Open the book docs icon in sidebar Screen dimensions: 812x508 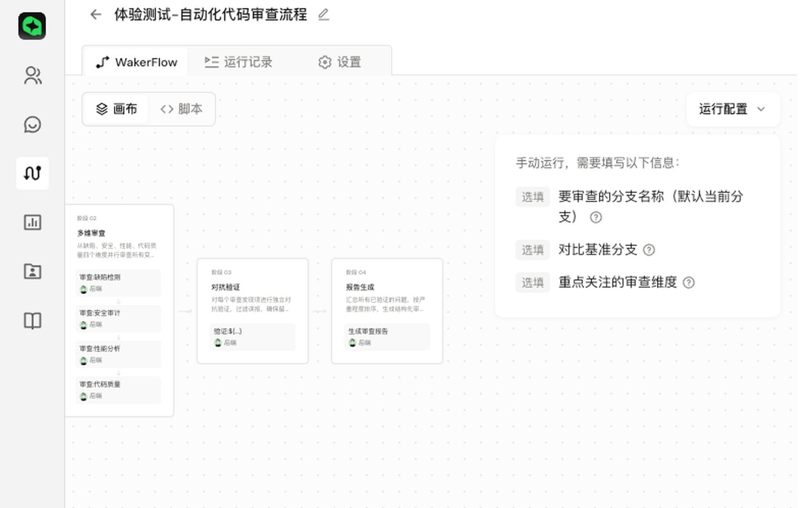33,321
